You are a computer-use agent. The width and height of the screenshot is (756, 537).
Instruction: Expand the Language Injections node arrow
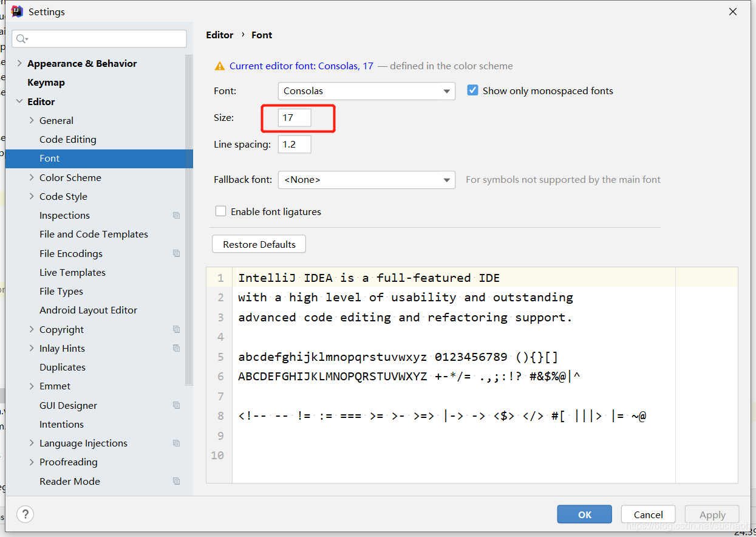click(32, 443)
